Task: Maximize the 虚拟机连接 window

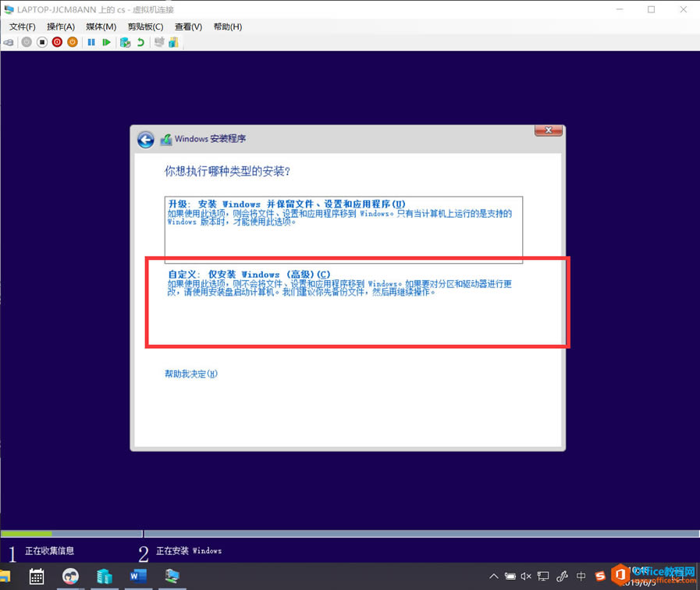Action: (652, 9)
